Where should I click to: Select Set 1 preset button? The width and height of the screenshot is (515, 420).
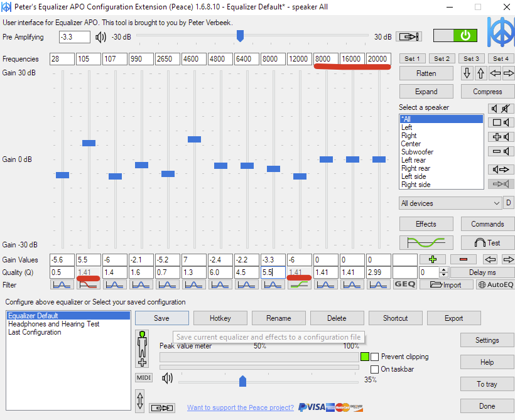tap(412, 59)
